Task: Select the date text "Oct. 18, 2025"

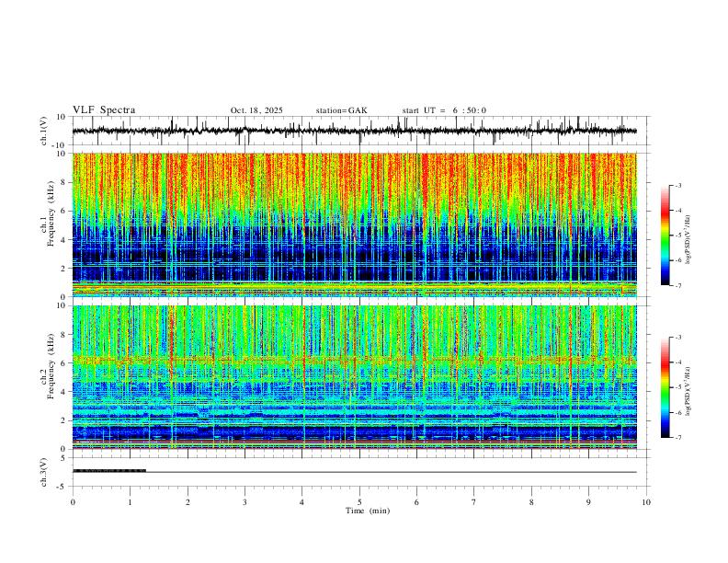Action: (256, 110)
